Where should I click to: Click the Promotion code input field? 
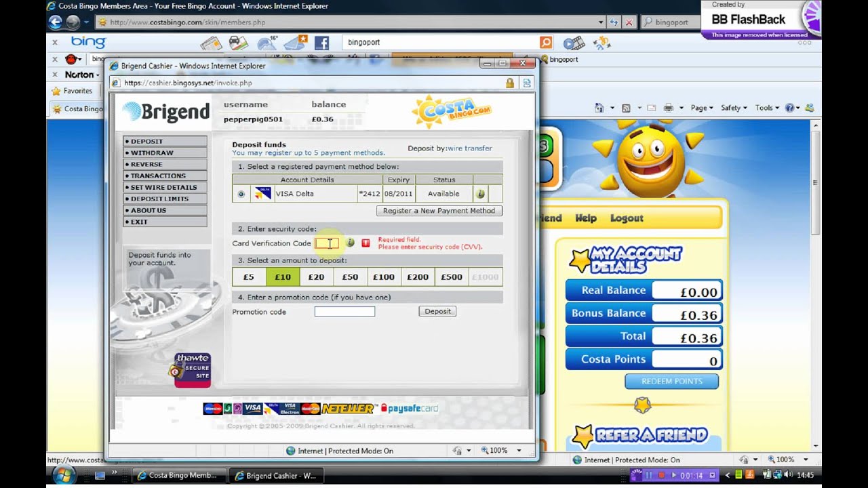[x=344, y=312]
